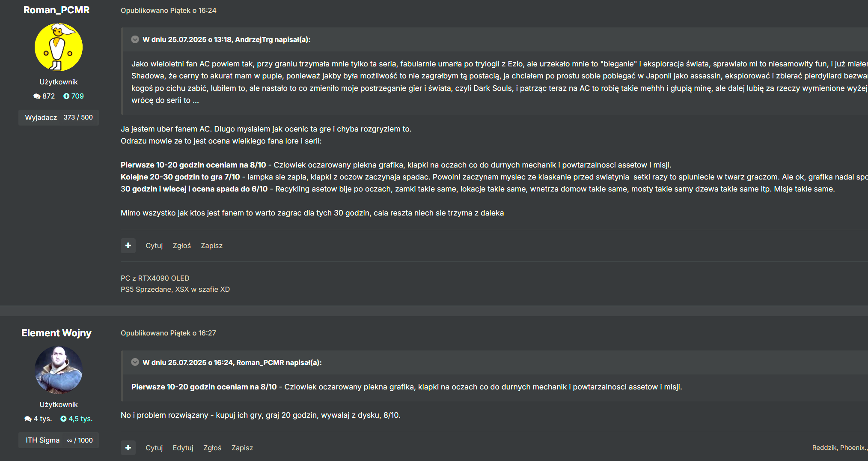Edit Element Wojny's post with Edytuj
Viewport: 868px width, 461px height.
coord(183,448)
